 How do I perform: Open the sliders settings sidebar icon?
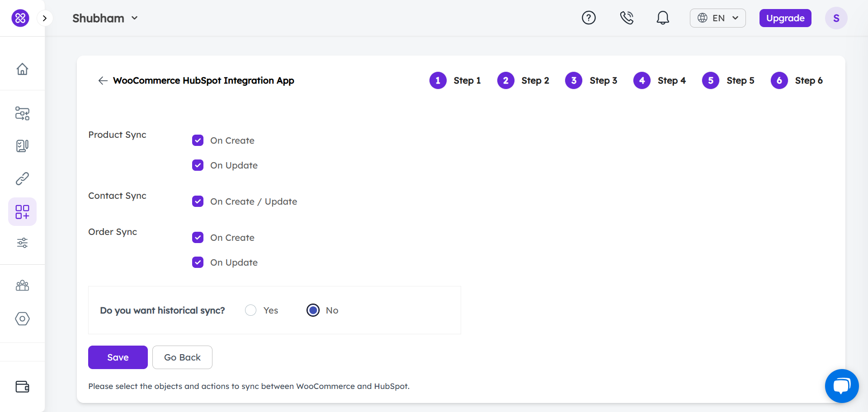point(22,243)
